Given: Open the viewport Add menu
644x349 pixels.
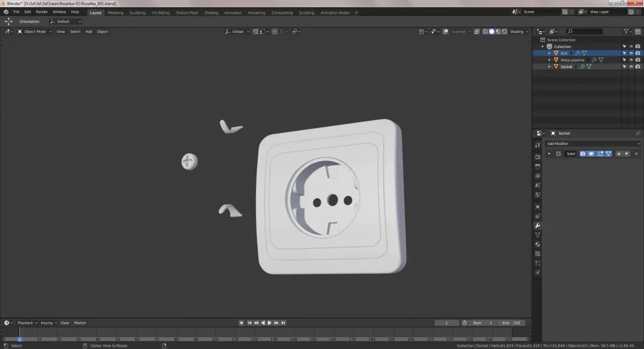Looking at the screenshot, I should [89, 32].
